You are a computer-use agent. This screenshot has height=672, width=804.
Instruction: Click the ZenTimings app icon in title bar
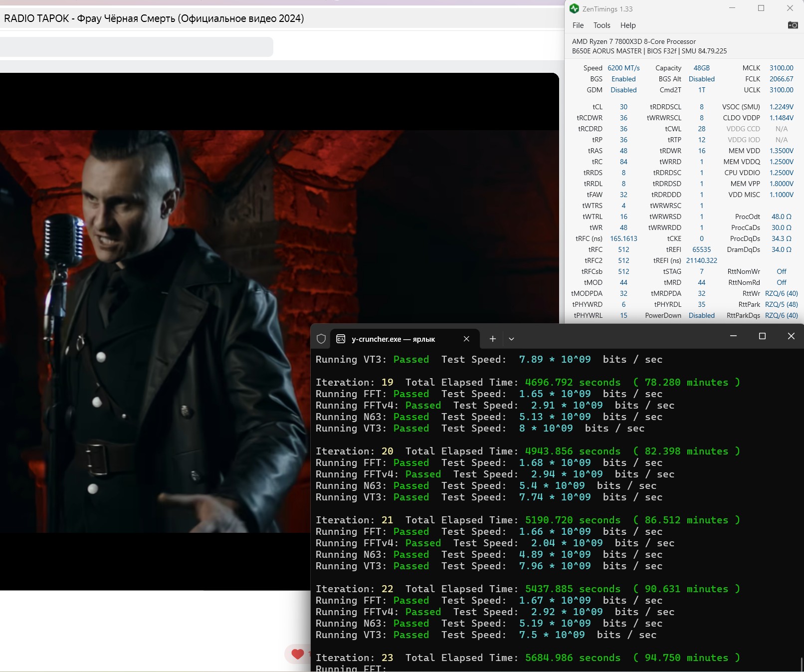[574, 8]
